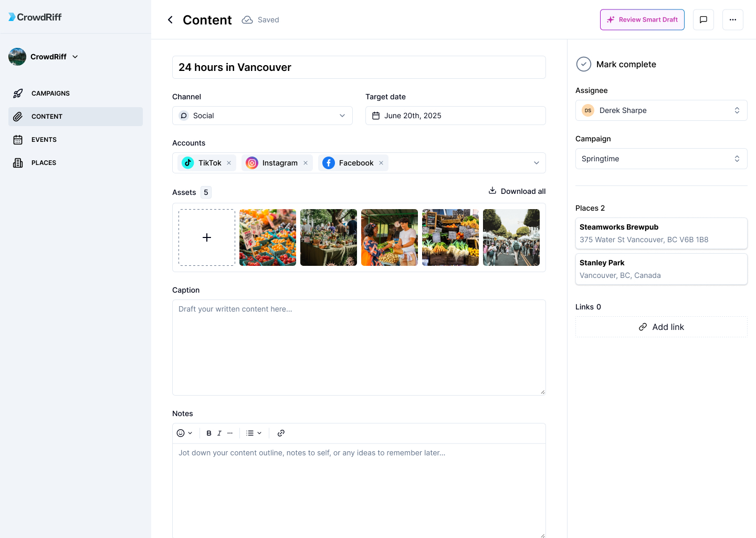This screenshot has width=756, height=538.
Task: Click the Review Smart Draft button
Action: click(x=642, y=19)
